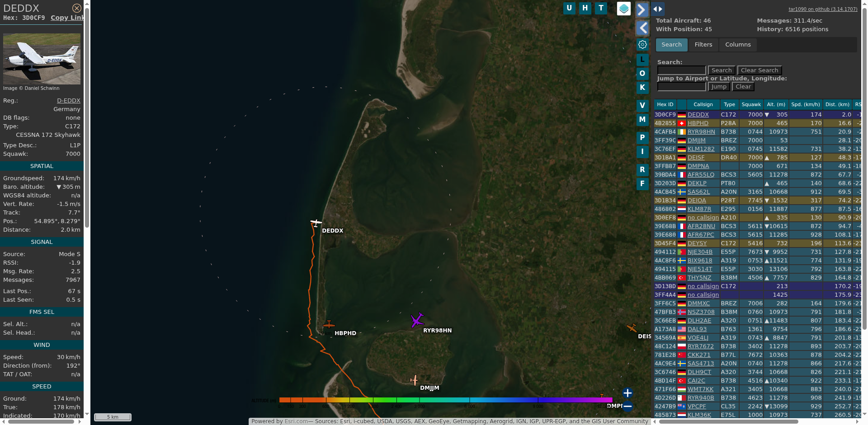Toggle the O map option button
Screen dimensions: 868x425
642,74
